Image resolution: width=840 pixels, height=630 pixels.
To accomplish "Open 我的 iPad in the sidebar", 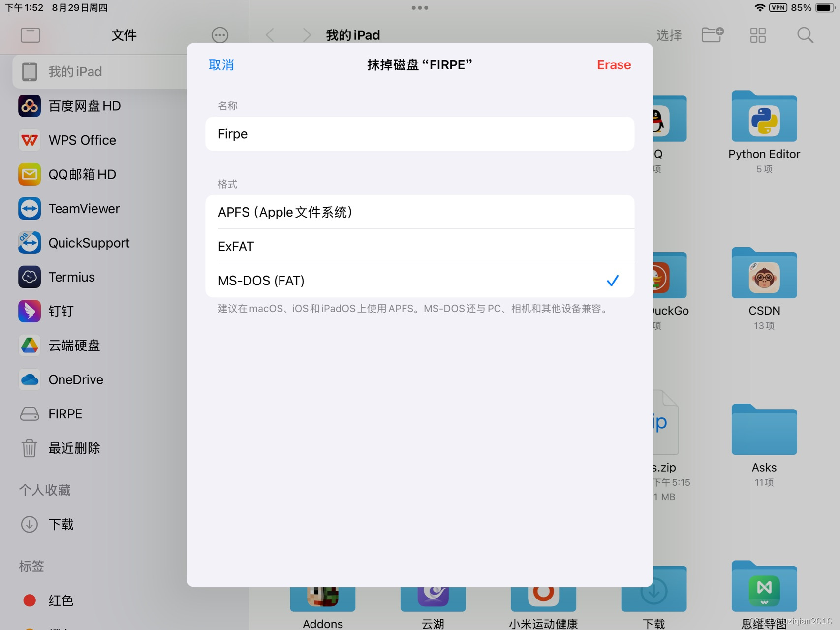I will [x=100, y=72].
